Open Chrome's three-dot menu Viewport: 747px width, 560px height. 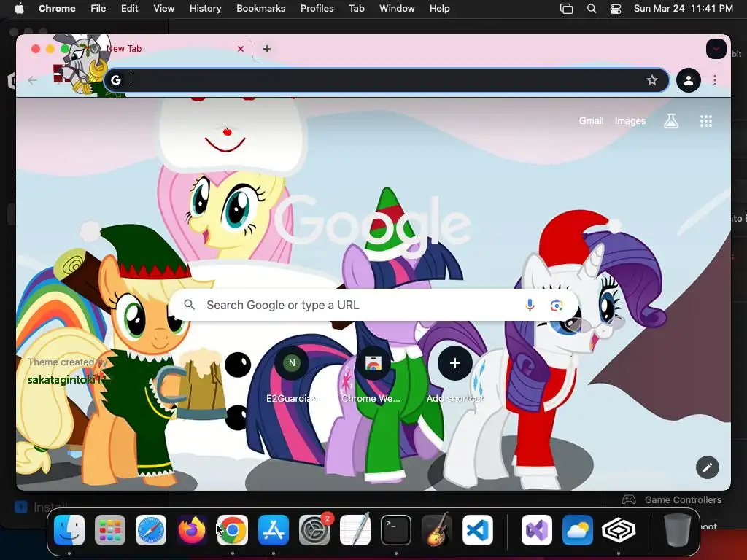(715, 80)
